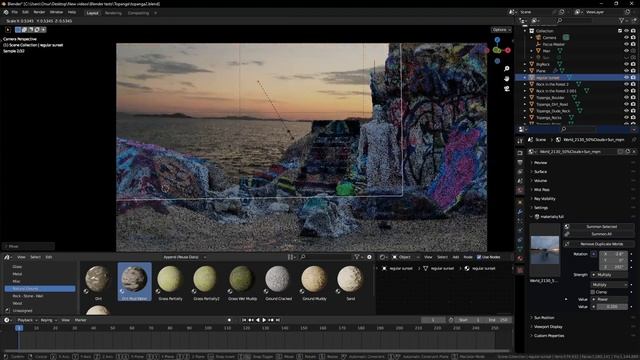640x360 pixels.
Task: Click the World icon in properties breadcrumb
Action: [x=558, y=140]
